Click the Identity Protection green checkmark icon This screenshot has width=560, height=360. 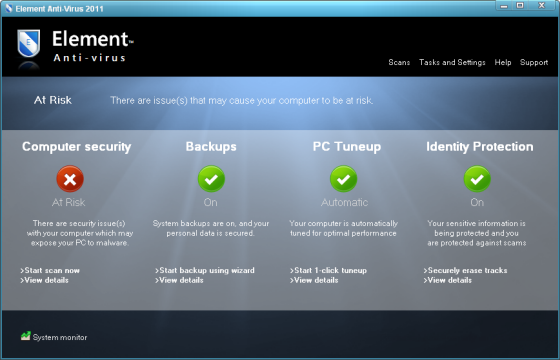[x=477, y=179]
